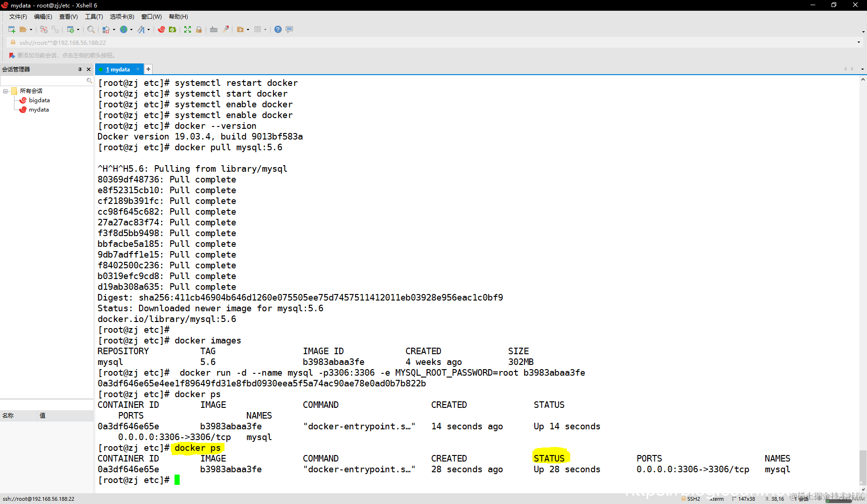Click the ssh address bar field
Viewport: 867px width, 504px height.
(x=434, y=42)
